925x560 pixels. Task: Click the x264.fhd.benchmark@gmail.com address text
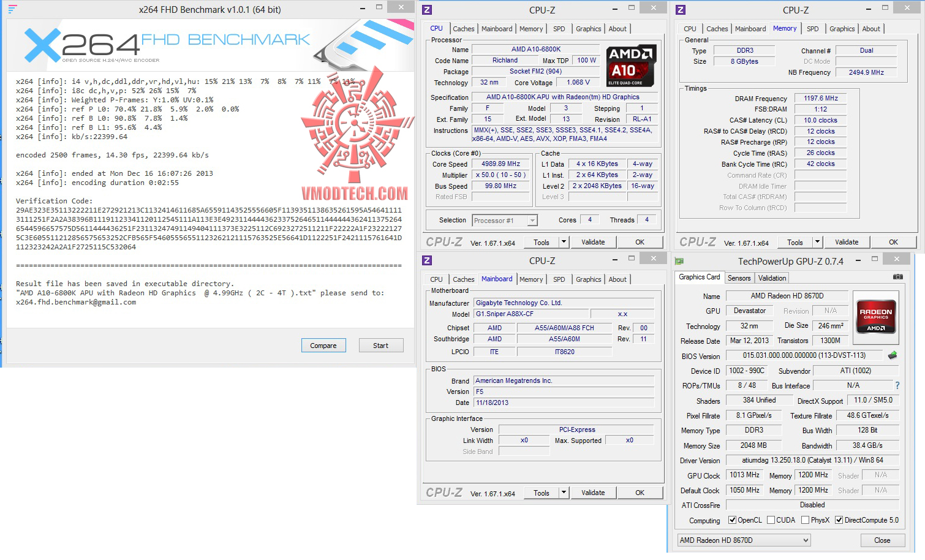(76, 302)
